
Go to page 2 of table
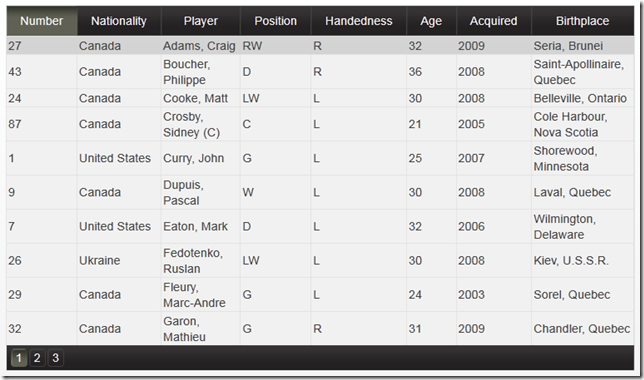37,358
